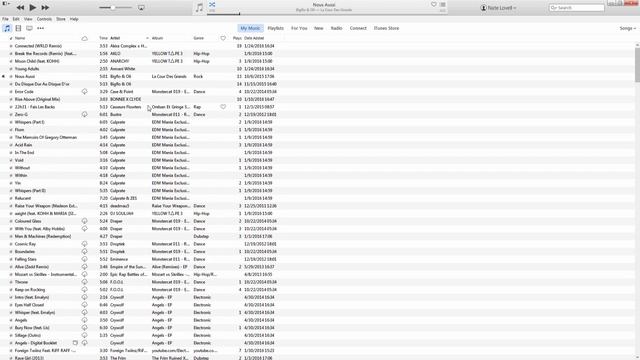Switch to the Music library icon
The height and width of the screenshot is (360, 640).
tap(7, 28)
